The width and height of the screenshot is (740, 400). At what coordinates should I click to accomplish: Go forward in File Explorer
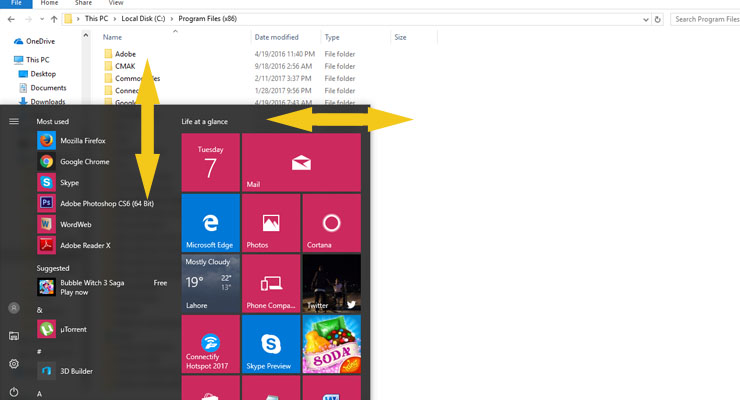point(28,19)
